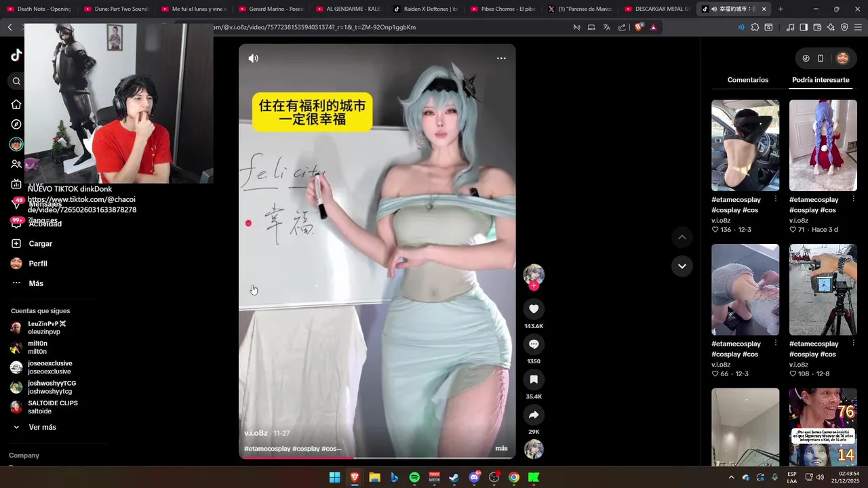This screenshot has height=488, width=868.
Task: Open Brave VPN shield icon
Action: [844, 27]
